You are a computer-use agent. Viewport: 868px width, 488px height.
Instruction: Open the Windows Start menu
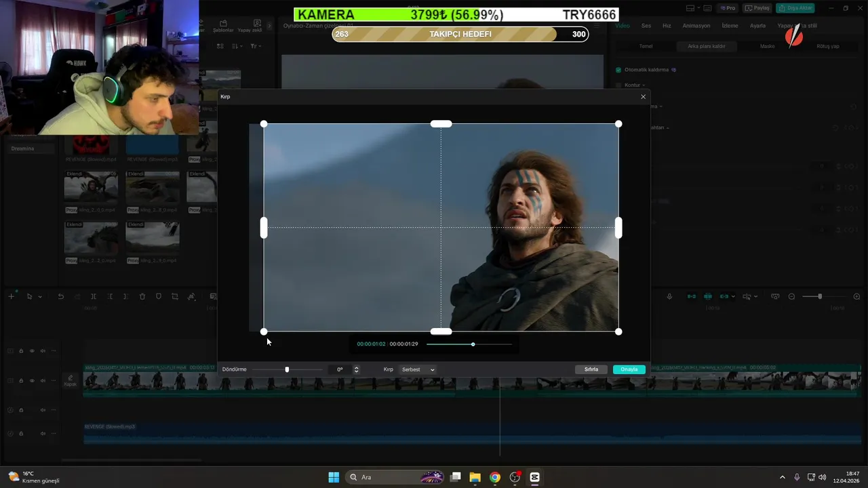(334, 477)
